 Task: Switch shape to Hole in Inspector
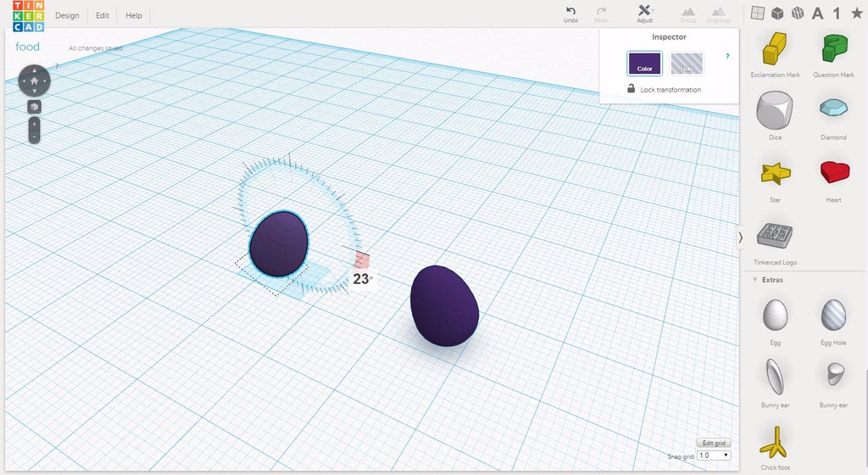687,63
